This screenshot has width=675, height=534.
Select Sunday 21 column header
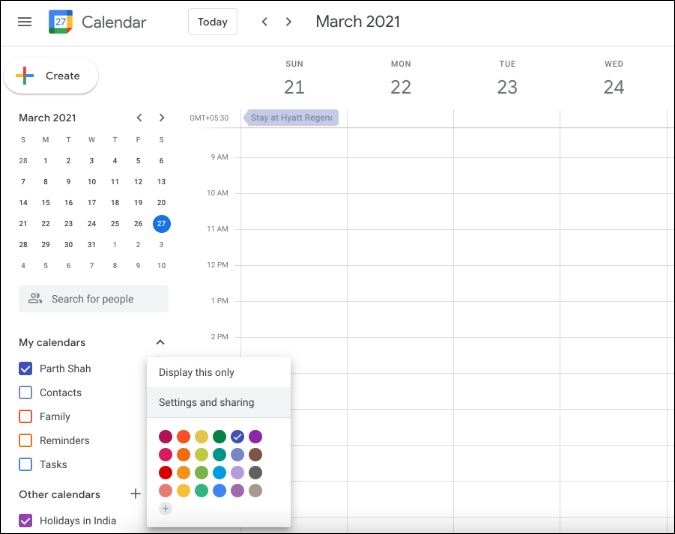pos(294,79)
